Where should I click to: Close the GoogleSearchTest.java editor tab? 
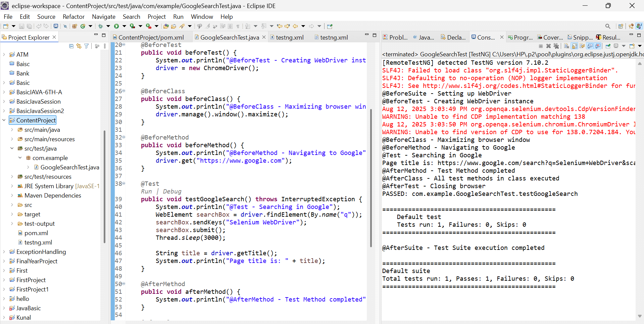264,37
